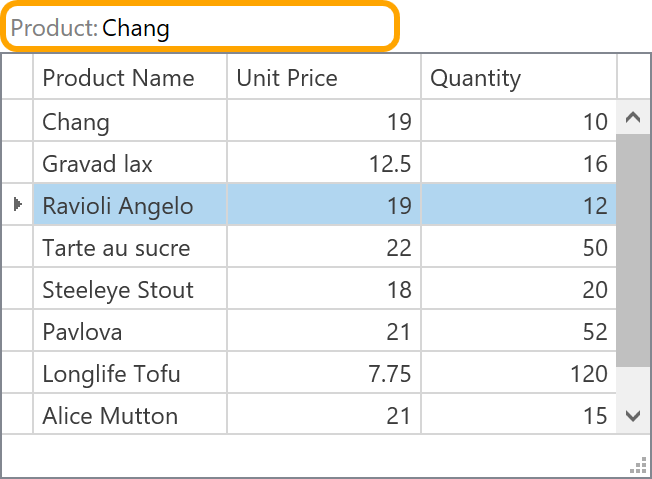The height and width of the screenshot is (479, 652).
Task: Click the vertical scrollbar thumb
Action: pyautogui.click(x=631, y=250)
